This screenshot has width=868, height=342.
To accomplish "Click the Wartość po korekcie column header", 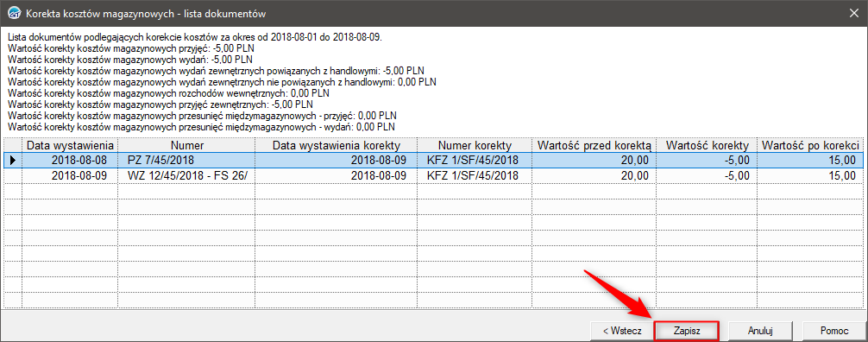I will click(810, 145).
